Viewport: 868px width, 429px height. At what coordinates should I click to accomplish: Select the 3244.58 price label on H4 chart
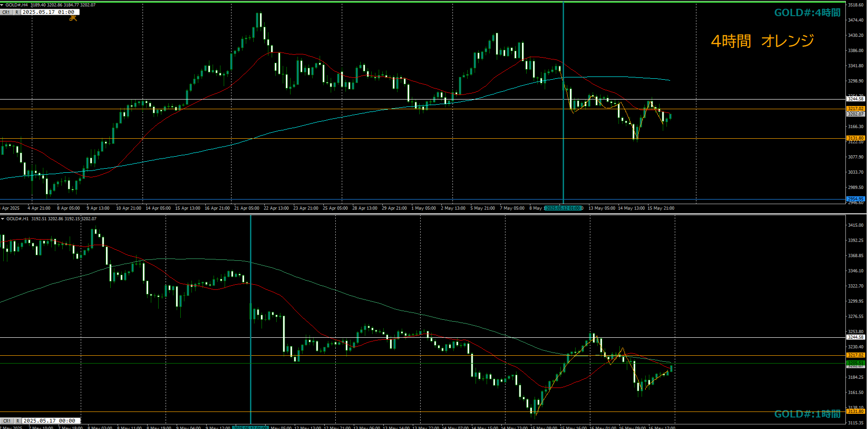coord(856,99)
